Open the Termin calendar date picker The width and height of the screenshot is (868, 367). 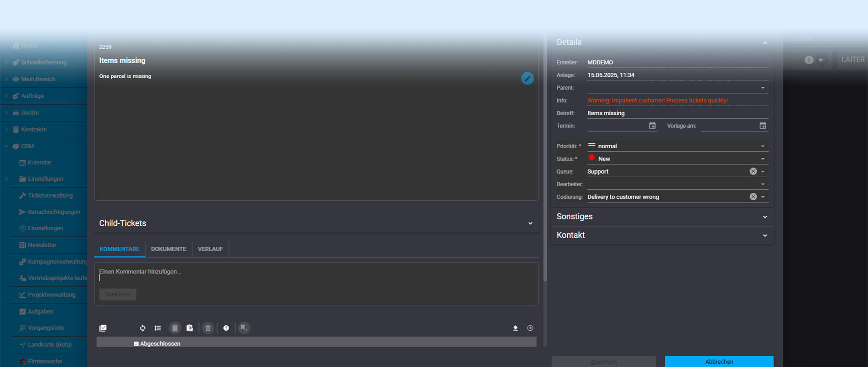652,126
